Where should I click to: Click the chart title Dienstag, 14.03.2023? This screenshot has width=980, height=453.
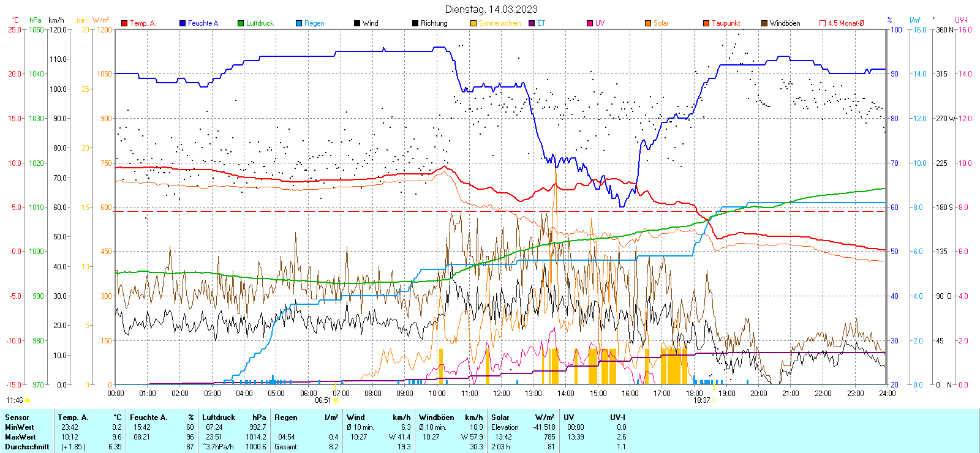point(491,9)
